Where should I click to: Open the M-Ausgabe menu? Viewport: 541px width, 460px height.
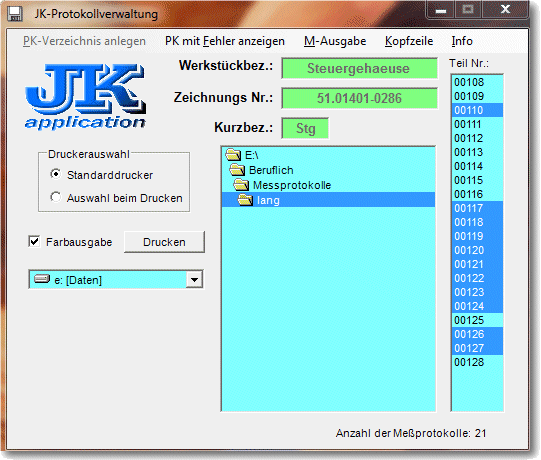[x=335, y=41]
